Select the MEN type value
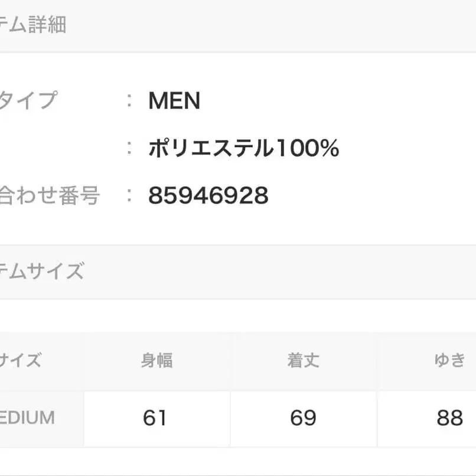Viewport: 476px width, 476px height. click(x=174, y=101)
